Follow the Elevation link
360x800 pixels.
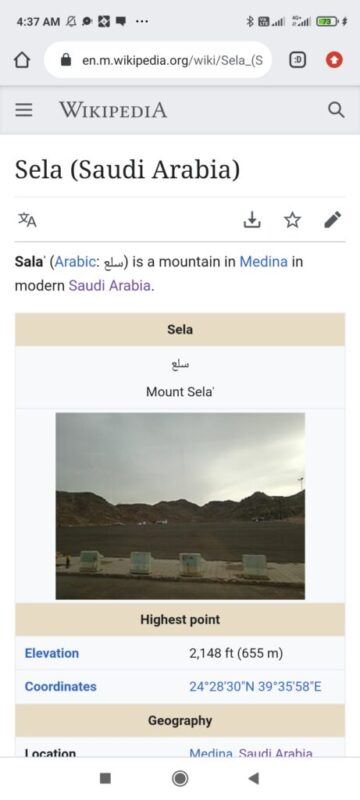coord(52,653)
